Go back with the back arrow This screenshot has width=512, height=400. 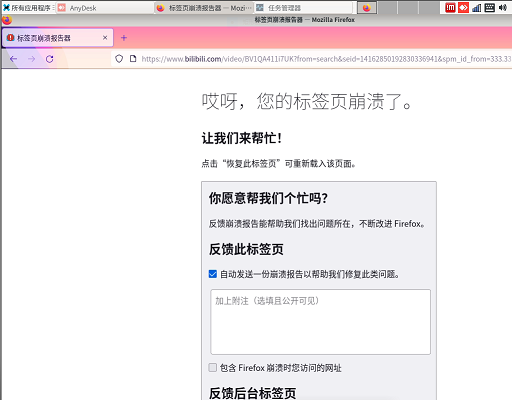click(x=13, y=59)
